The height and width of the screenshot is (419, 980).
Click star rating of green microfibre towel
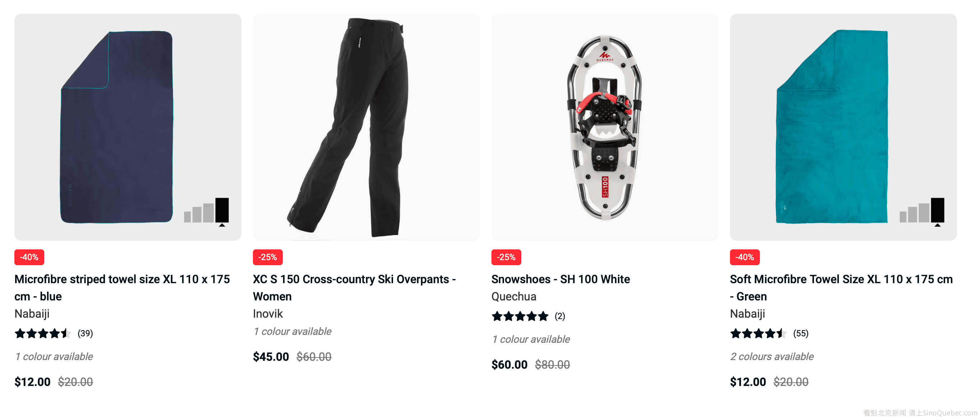(x=758, y=333)
